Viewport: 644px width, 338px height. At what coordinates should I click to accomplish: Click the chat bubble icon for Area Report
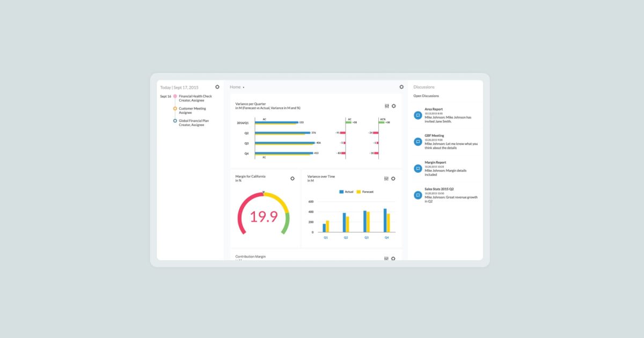click(417, 115)
